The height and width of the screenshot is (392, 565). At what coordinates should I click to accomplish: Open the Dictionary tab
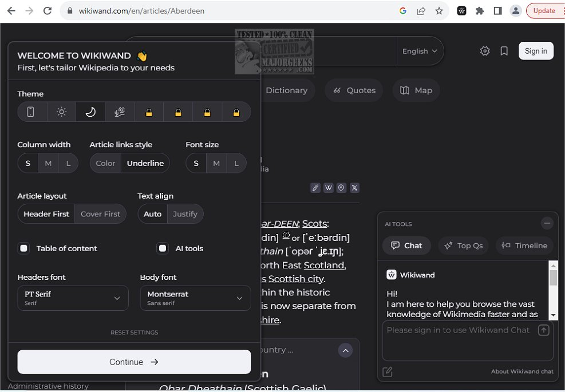286,90
